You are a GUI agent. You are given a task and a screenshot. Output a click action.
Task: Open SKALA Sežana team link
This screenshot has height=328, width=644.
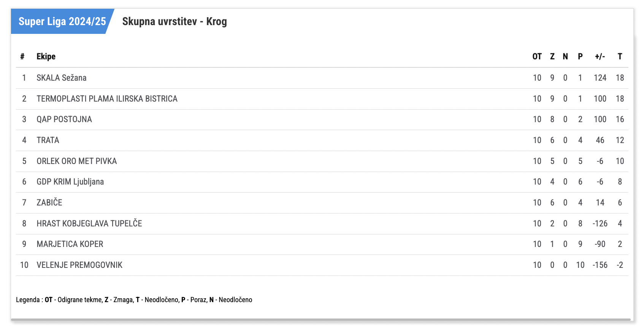point(62,78)
